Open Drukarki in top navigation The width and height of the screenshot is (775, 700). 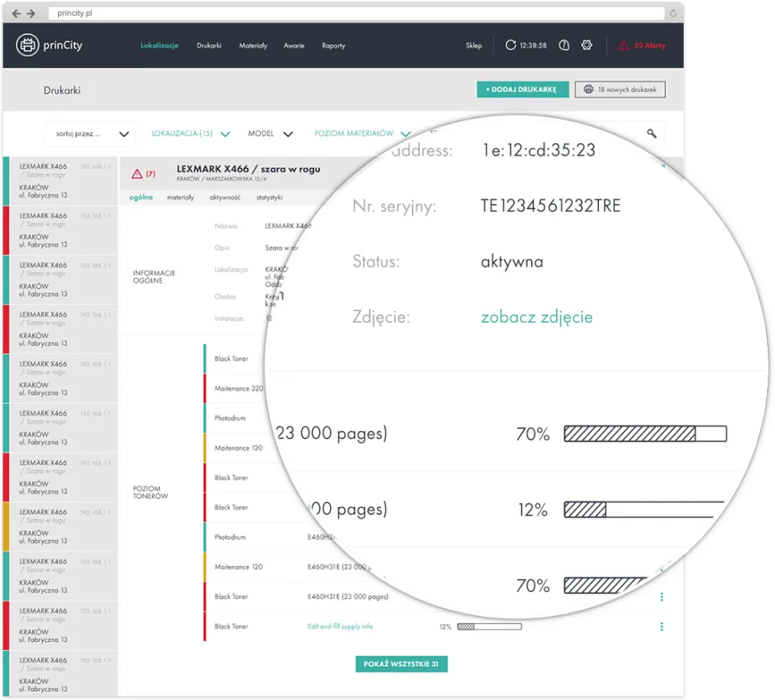(209, 45)
